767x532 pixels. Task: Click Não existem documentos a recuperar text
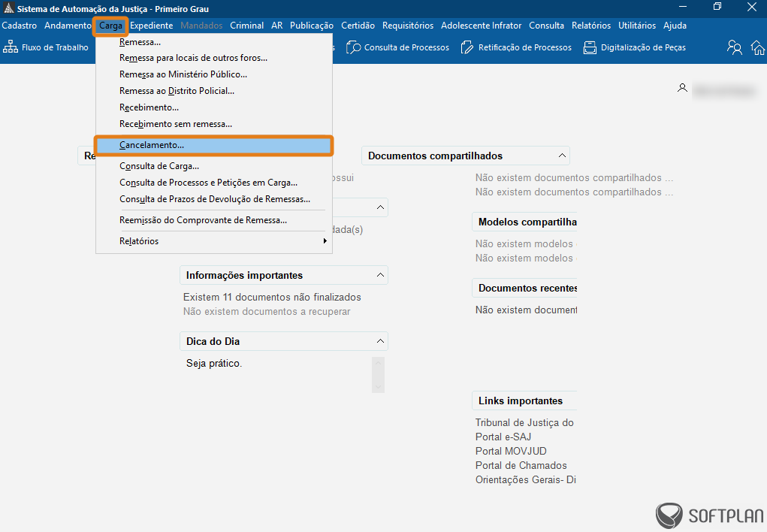click(267, 311)
